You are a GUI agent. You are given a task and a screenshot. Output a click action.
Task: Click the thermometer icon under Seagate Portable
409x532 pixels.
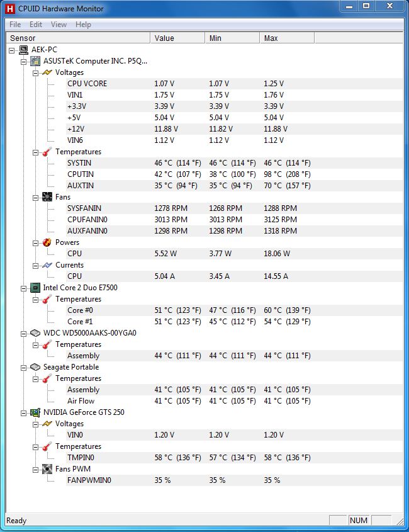pyautogui.click(x=47, y=378)
